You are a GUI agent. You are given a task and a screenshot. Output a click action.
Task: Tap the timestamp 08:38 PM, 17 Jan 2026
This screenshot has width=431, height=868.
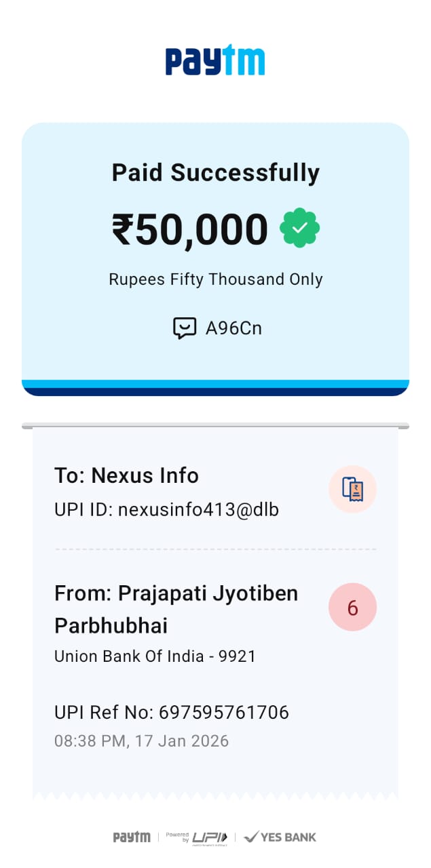[141, 741]
